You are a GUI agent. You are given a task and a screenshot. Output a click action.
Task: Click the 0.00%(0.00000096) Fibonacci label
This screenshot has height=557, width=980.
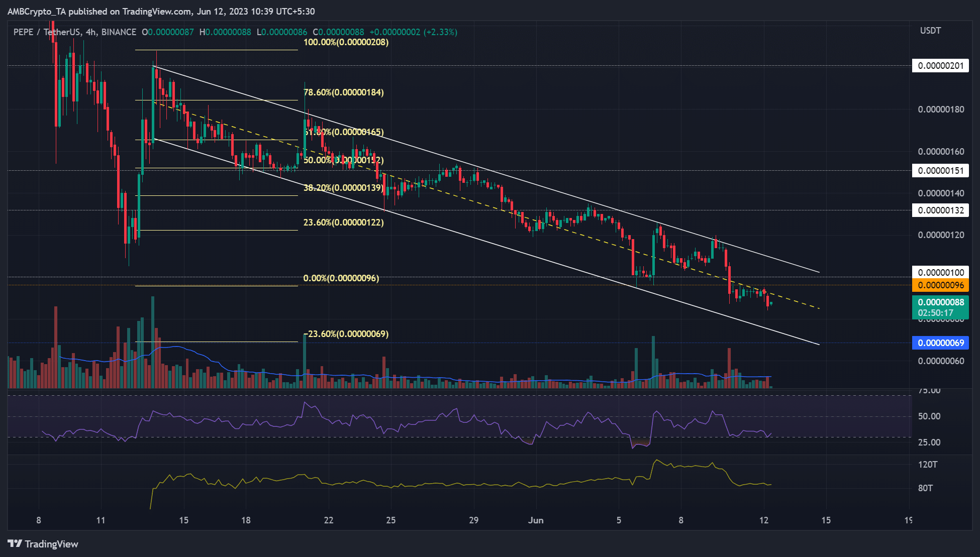point(341,278)
